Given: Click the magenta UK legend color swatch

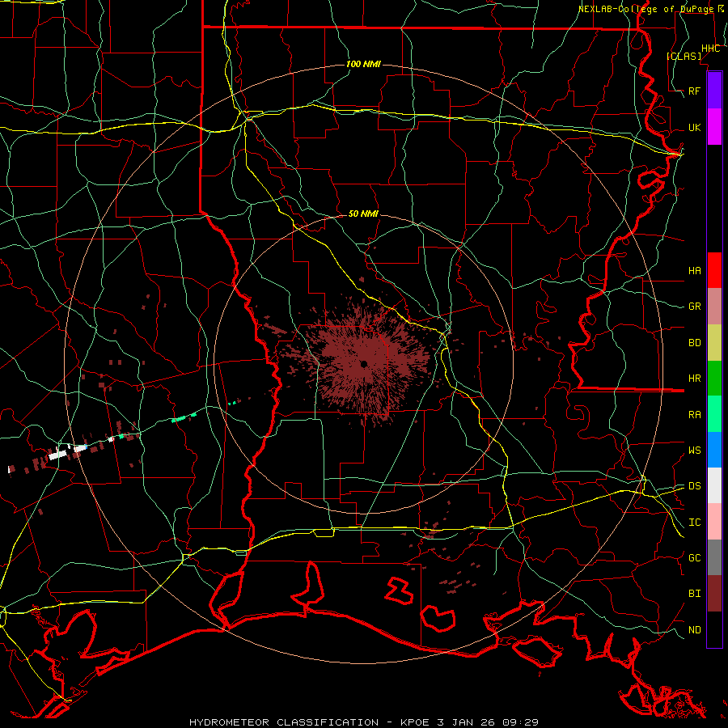Looking at the screenshot, I should [x=714, y=127].
